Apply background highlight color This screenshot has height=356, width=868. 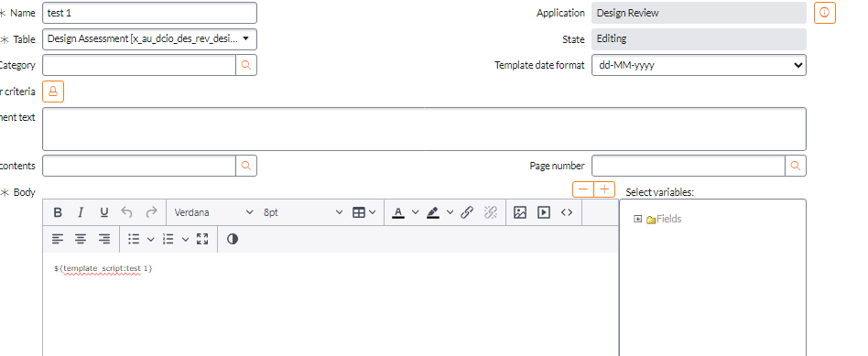point(433,212)
